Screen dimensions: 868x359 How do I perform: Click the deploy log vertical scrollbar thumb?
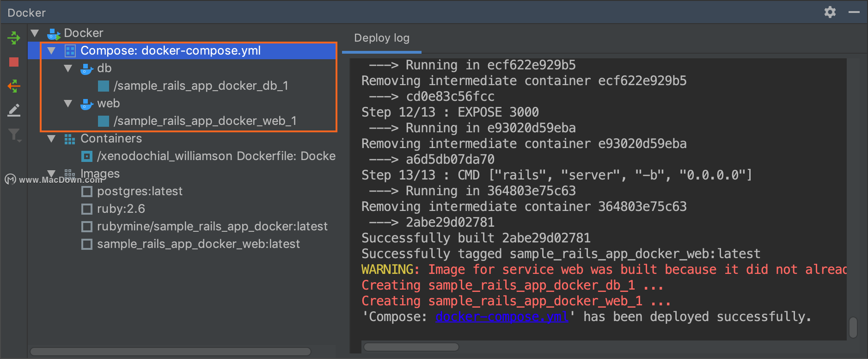[853, 328]
